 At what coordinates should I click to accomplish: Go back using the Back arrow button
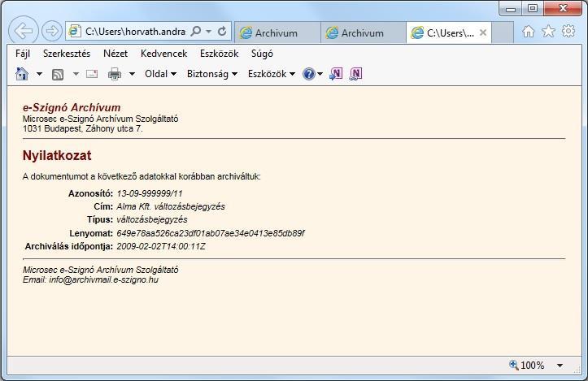[24, 31]
